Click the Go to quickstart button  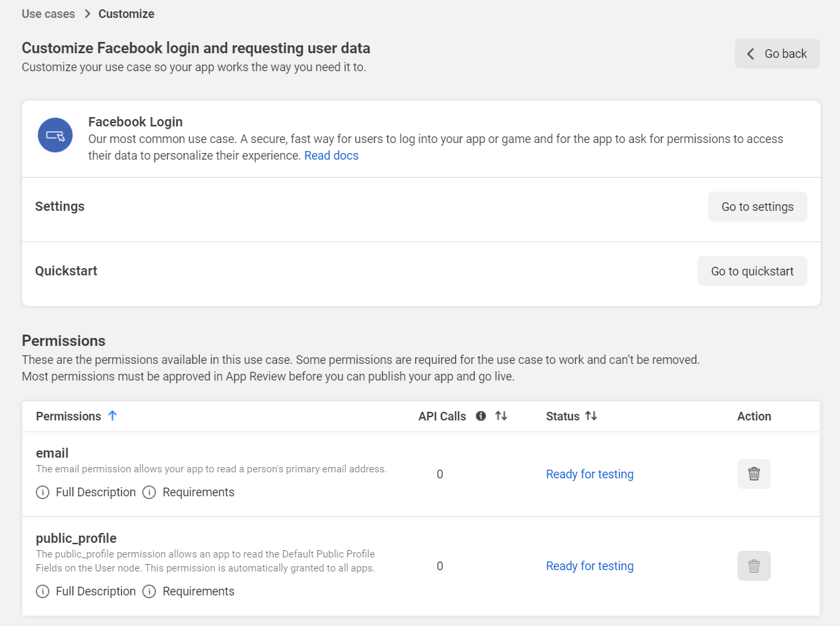click(x=752, y=271)
